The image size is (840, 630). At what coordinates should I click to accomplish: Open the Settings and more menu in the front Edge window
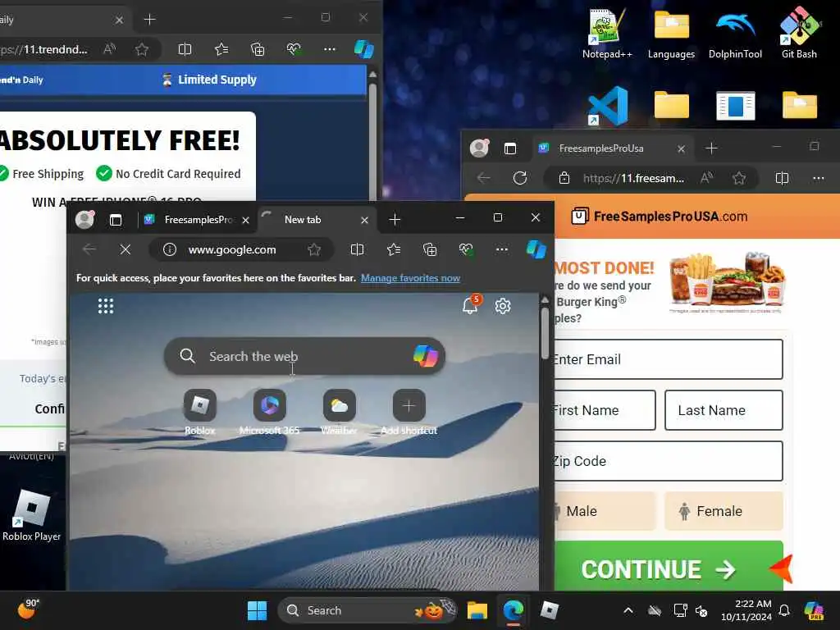[x=502, y=249]
